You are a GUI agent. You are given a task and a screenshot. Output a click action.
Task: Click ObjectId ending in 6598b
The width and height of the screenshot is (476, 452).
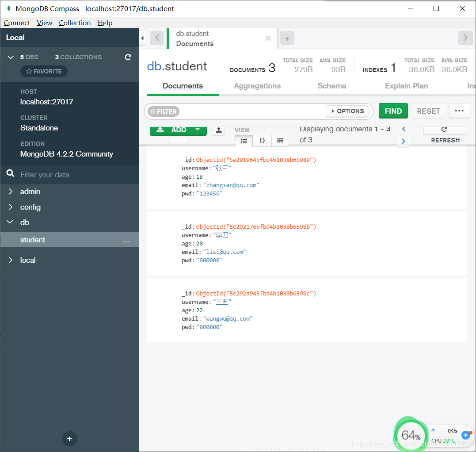click(x=256, y=226)
